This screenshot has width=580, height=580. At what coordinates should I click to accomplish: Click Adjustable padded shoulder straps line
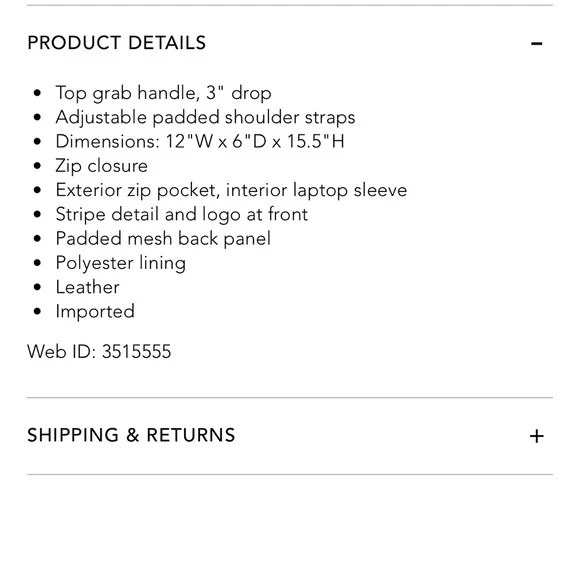pyautogui.click(x=205, y=118)
